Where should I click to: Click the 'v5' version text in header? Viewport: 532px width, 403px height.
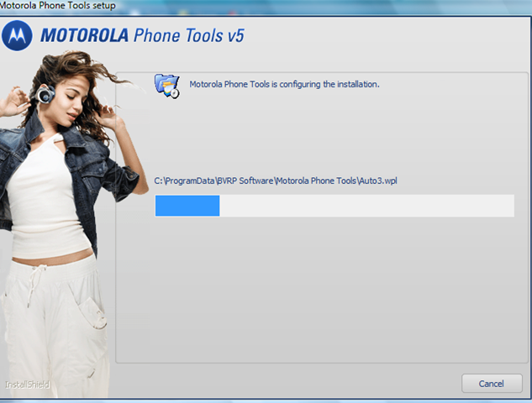coord(236,35)
